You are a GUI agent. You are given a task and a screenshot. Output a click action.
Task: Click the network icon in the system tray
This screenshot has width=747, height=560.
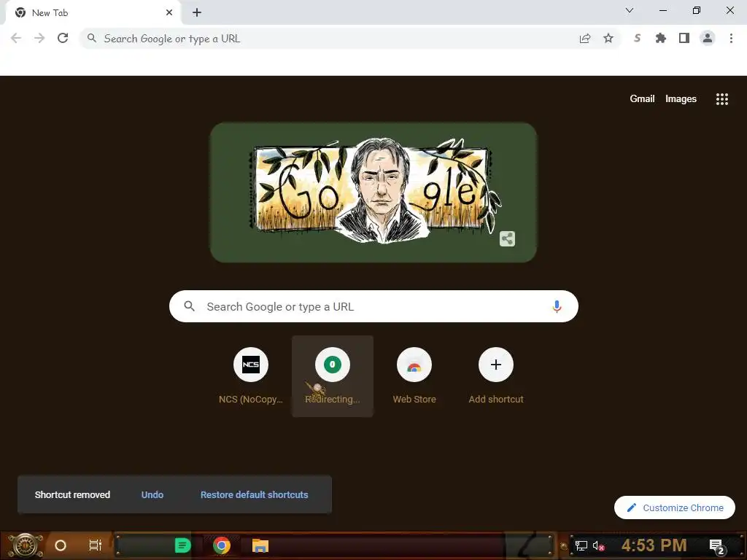click(581, 545)
